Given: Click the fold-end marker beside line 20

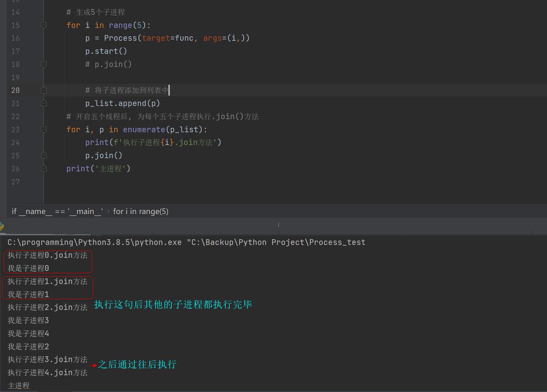Looking at the screenshot, I should click(x=43, y=90).
